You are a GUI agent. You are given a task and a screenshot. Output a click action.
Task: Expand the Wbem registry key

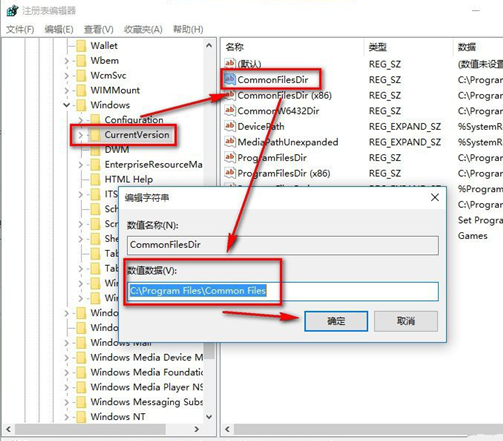pyautogui.click(x=67, y=61)
